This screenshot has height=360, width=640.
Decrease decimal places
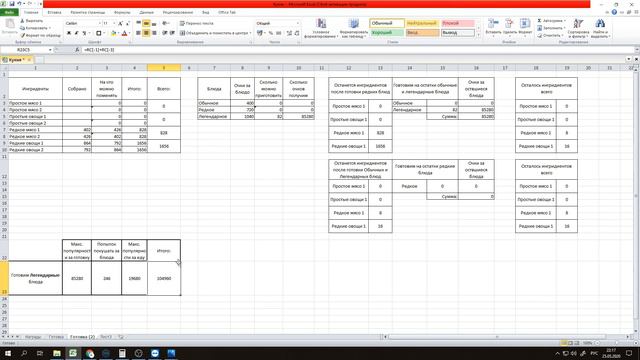[x=297, y=33]
